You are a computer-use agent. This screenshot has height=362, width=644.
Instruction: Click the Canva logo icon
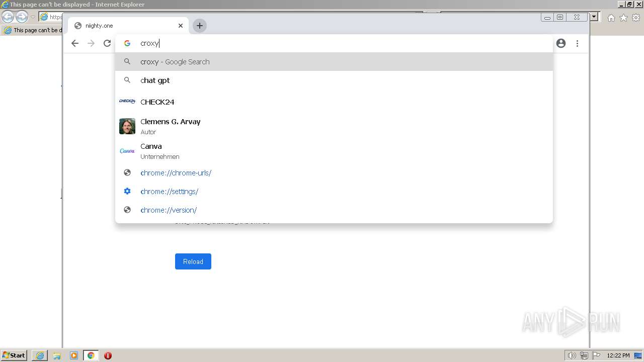127,151
